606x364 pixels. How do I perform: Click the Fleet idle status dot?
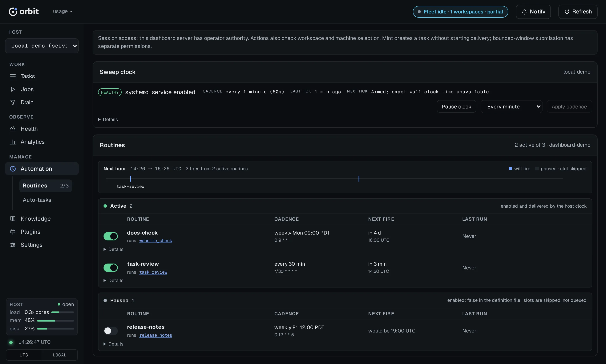pyautogui.click(x=419, y=12)
